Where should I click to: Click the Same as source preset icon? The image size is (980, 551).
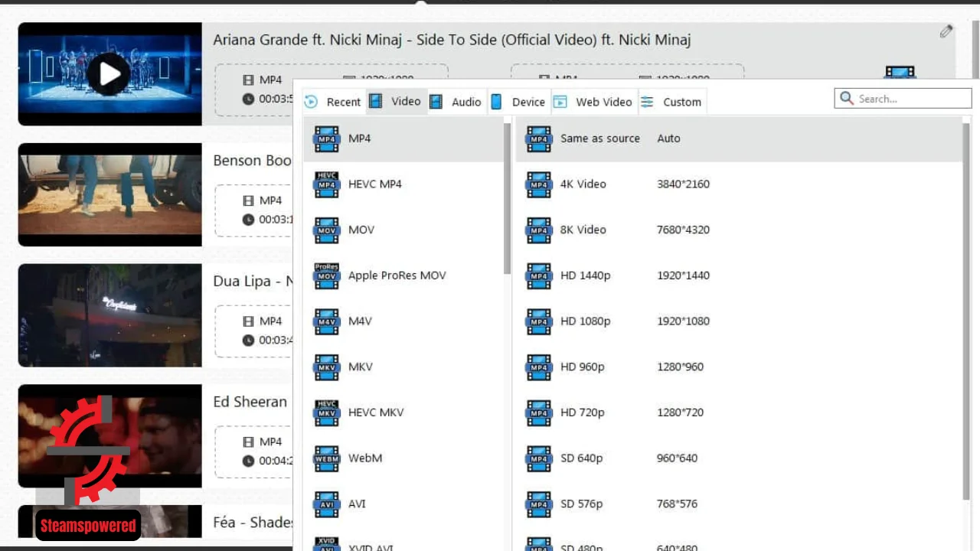point(539,139)
